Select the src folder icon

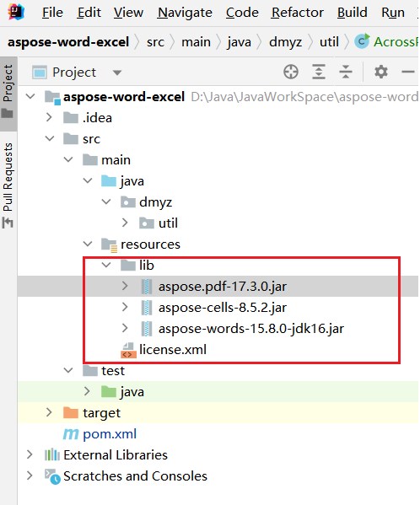coord(71,139)
